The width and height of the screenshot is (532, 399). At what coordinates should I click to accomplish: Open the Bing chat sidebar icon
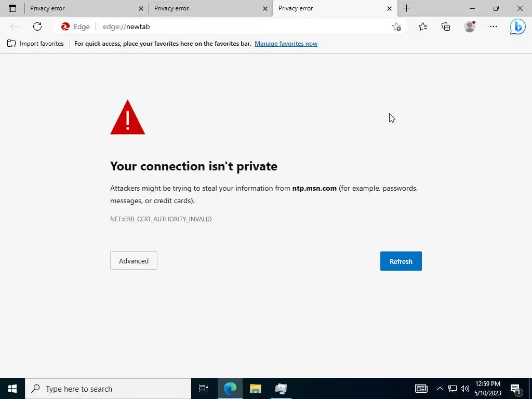tap(517, 27)
